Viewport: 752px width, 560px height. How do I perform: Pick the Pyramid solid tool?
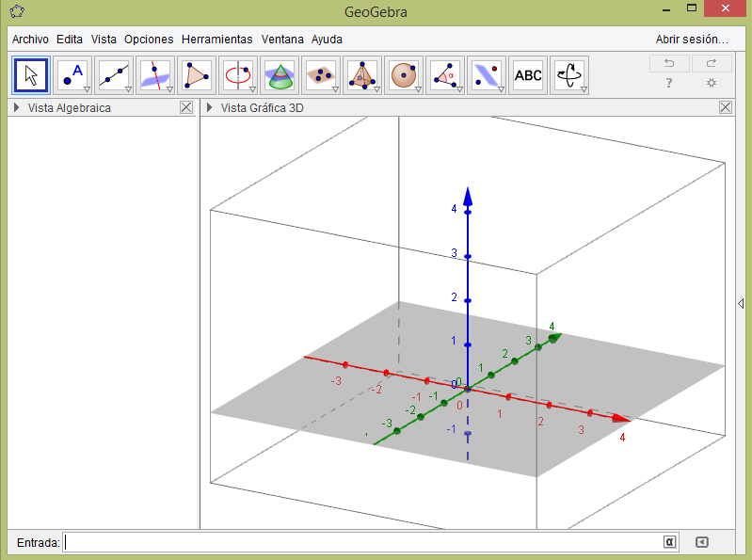(362, 74)
